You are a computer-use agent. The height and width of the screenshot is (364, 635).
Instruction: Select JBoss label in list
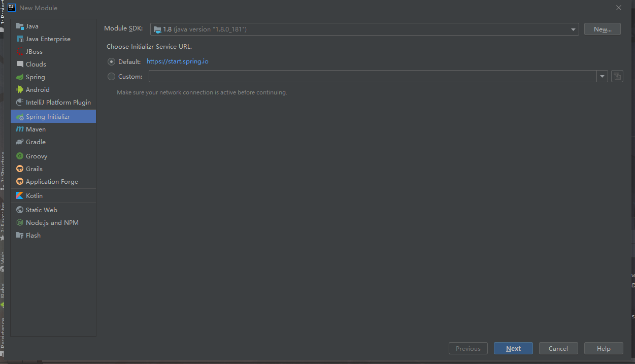pos(34,51)
